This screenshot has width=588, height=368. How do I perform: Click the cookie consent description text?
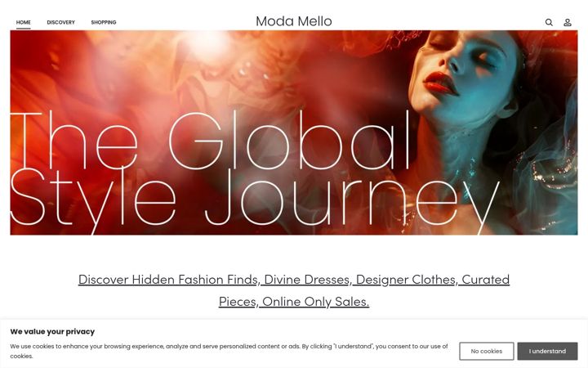[229, 351]
